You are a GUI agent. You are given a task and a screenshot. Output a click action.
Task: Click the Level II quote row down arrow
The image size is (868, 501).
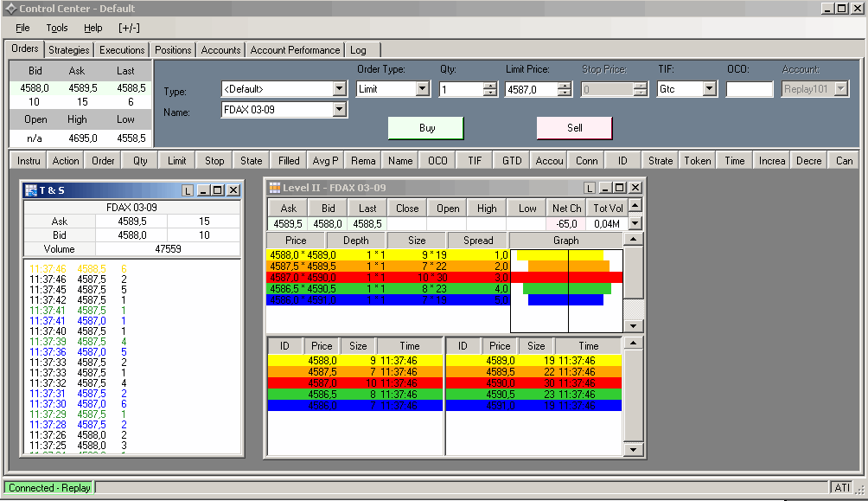(635, 223)
